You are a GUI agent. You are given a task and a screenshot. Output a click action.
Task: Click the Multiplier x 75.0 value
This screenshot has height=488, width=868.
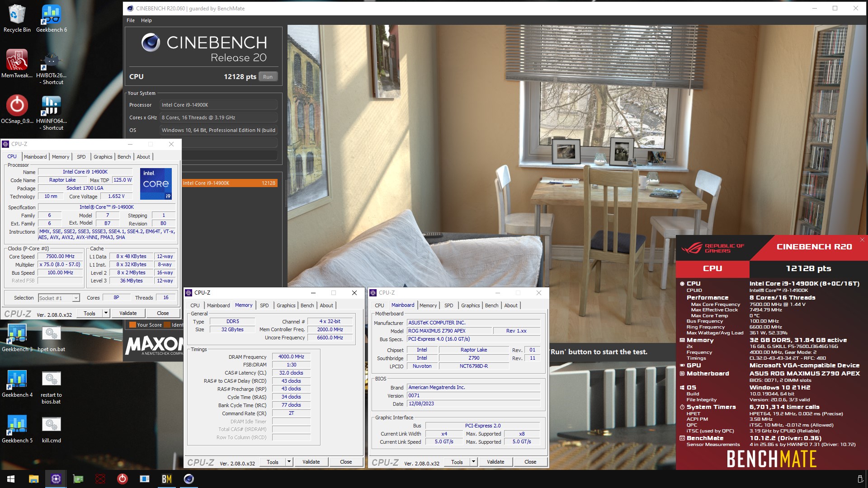tap(60, 264)
